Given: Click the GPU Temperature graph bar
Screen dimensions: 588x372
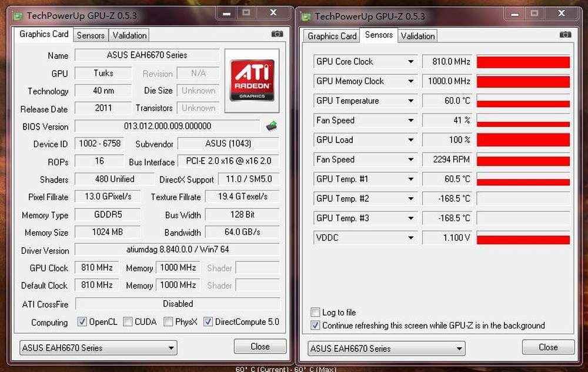Looking at the screenshot, I should pyautogui.click(x=523, y=101).
